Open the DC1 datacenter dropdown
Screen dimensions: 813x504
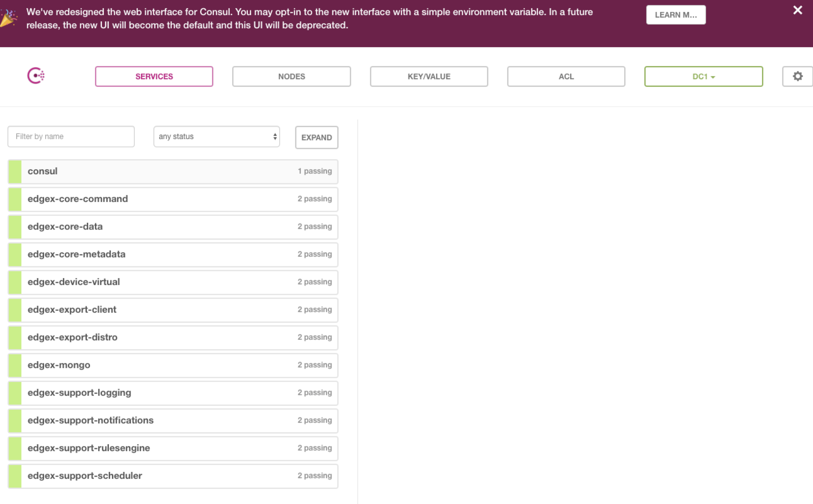(x=703, y=77)
